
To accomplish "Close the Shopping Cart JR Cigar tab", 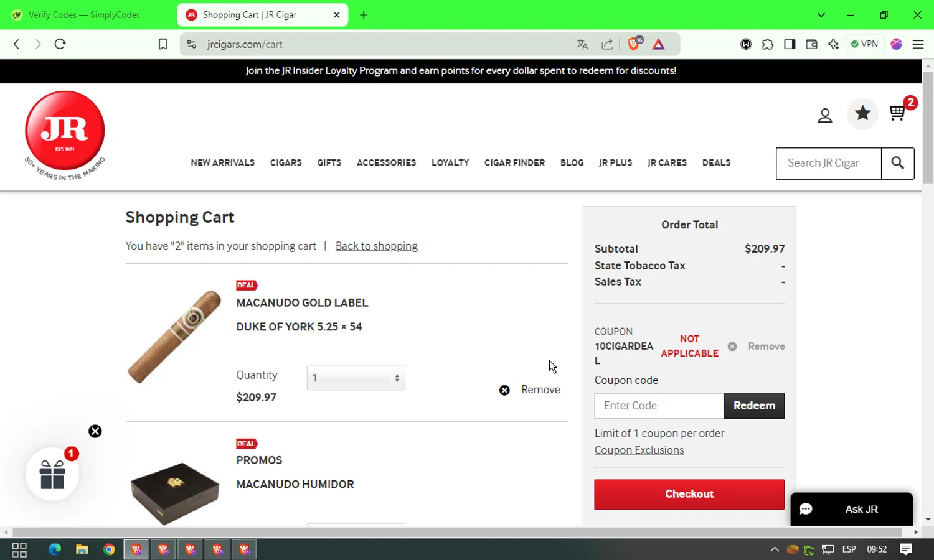I will tap(336, 15).
